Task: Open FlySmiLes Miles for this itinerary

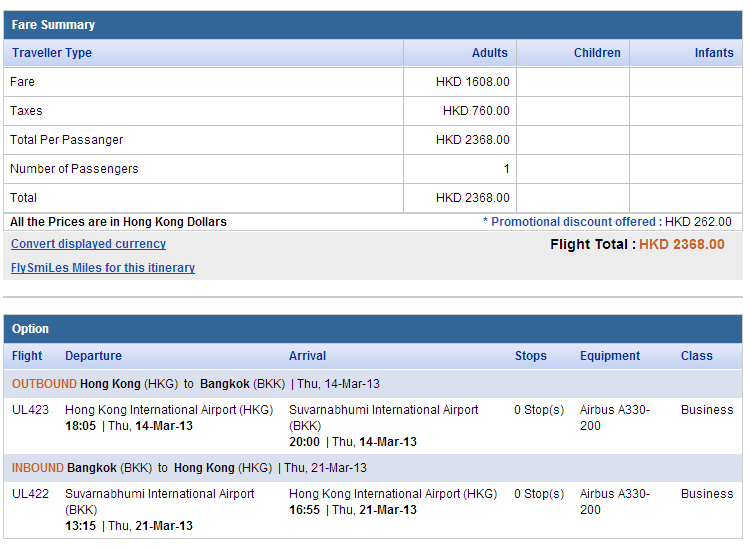Action: (103, 268)
